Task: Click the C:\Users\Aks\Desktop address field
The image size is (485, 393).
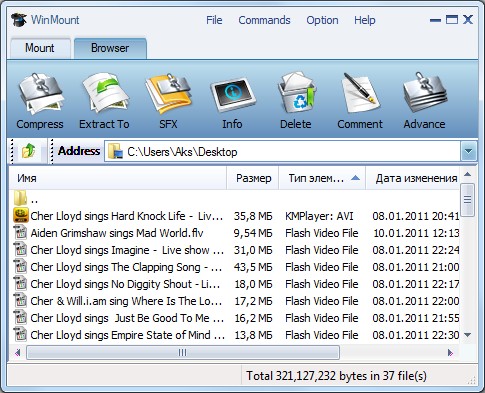Action: pos(283,152)
